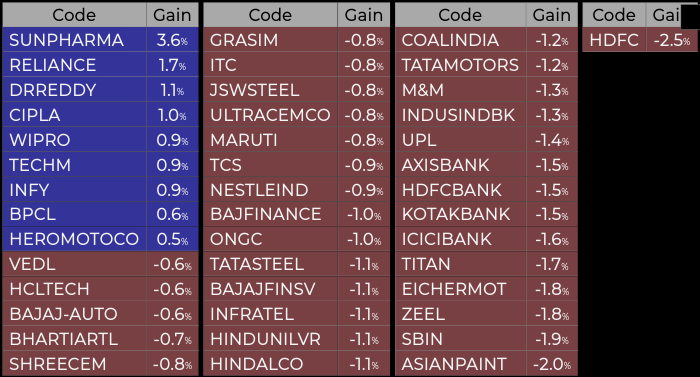Click Code header above GRASIM

[270, 15]
